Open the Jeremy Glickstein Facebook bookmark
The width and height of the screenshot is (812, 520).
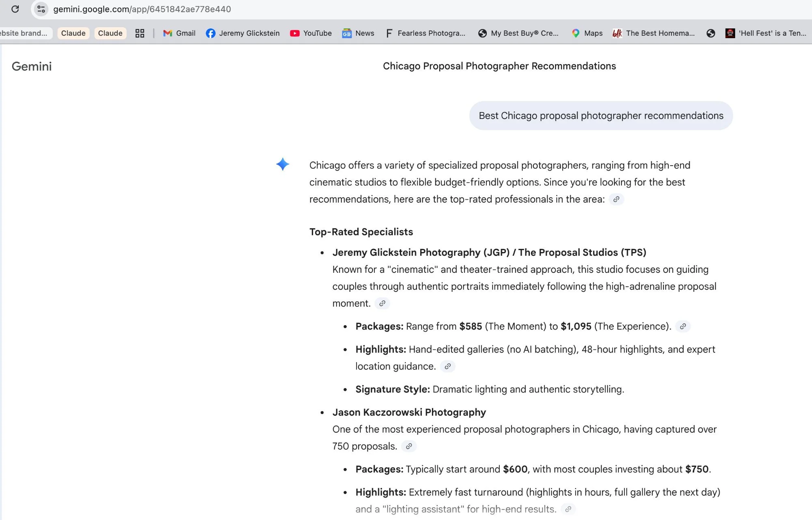coord(242,33)
